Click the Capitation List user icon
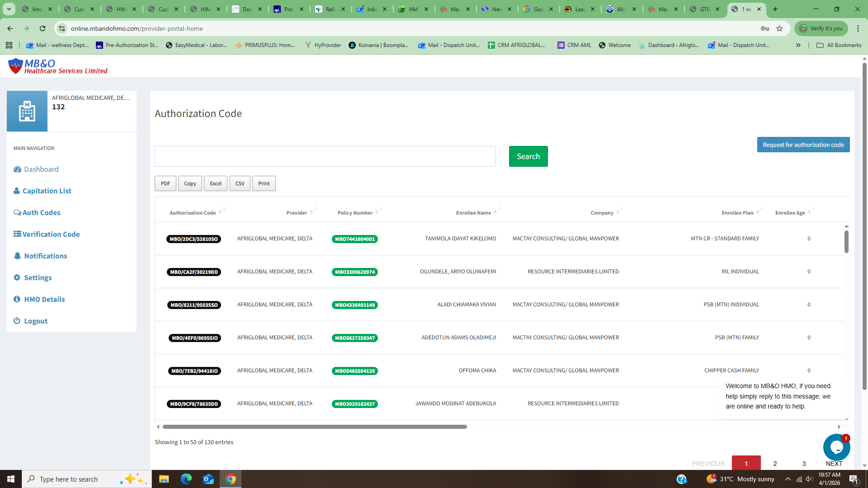Screen dimensions: 868x488 tap(17, 191)
